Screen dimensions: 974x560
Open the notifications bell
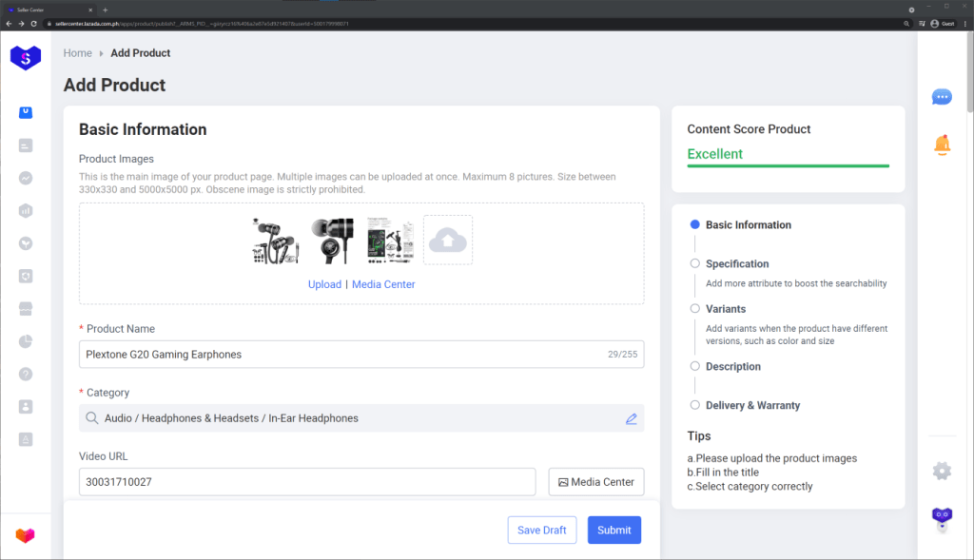pos(942,145)
